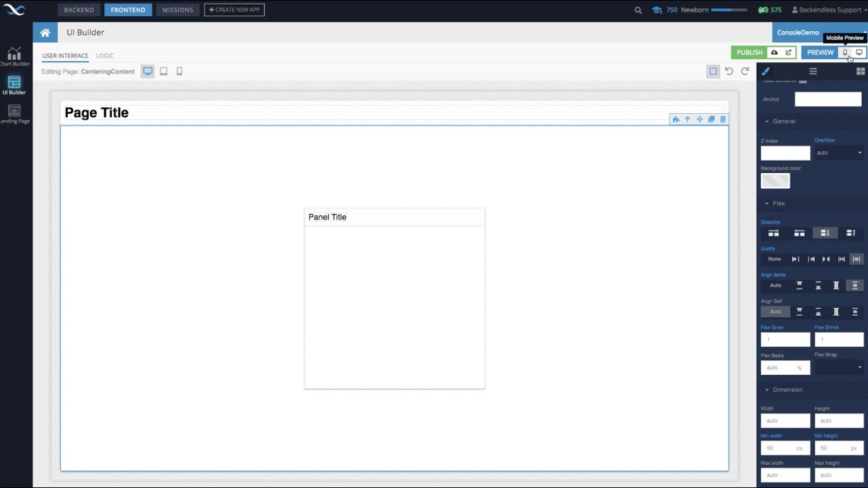
Task: Open the USER INTERFACE tab
Action: pyautogui.click(x=65, y=56)
